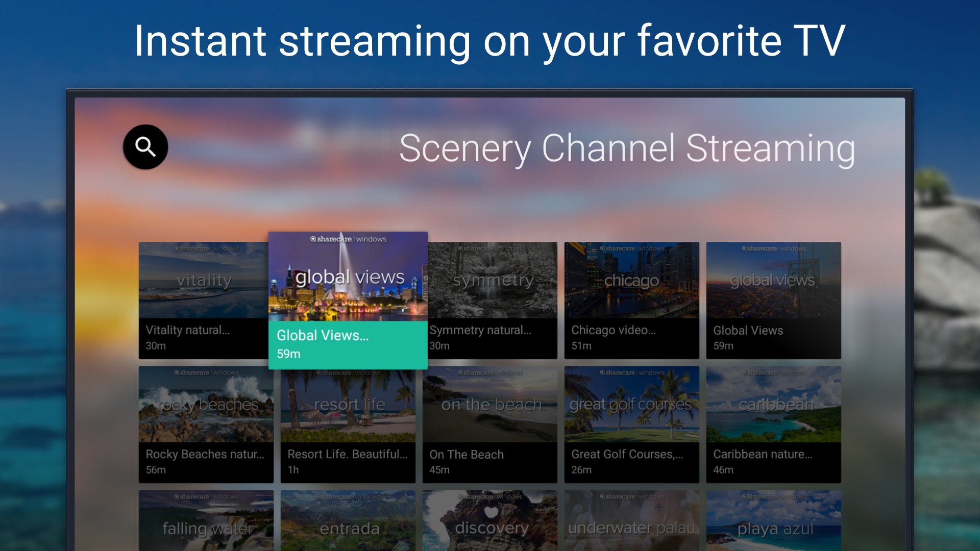Image resolution: width=980 pixels, height=551 pixels.
Task: Click the black search icon button
Action: pos(145,147)
